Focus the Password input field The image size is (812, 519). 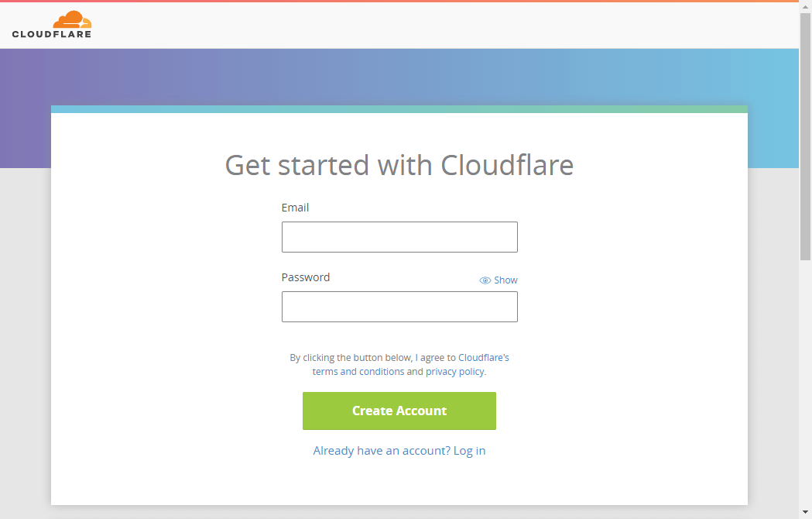click(399, 307)
